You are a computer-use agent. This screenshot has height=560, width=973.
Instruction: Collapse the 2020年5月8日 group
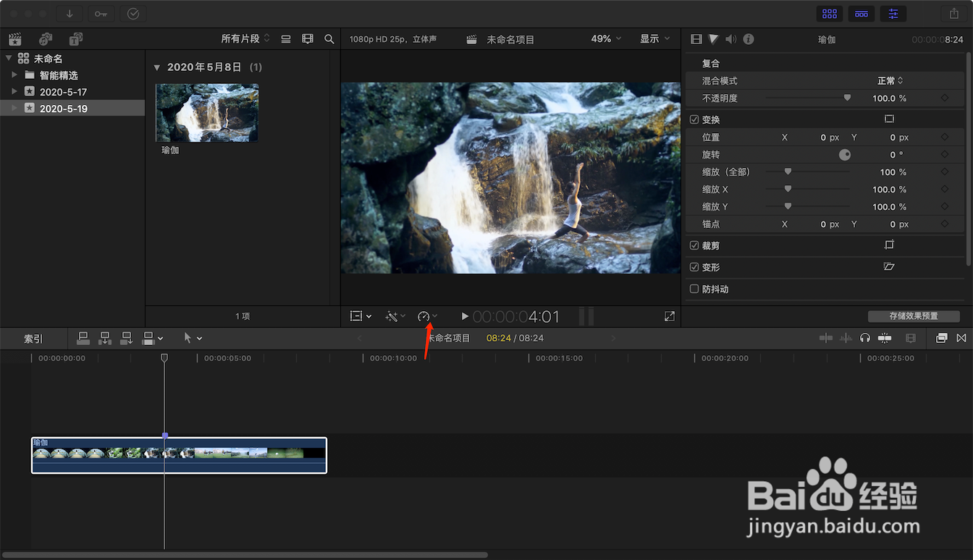(157, 67)
